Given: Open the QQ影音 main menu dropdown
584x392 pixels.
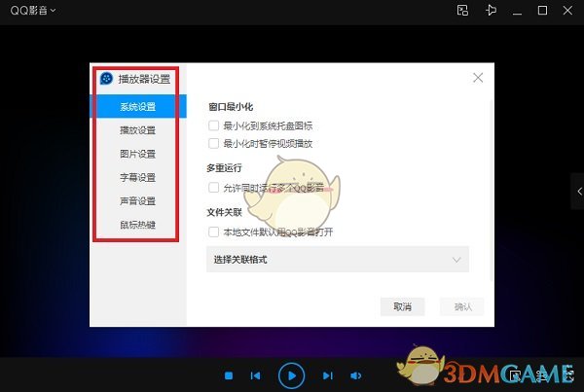Looking at the screenshot, I should (33, 10).
